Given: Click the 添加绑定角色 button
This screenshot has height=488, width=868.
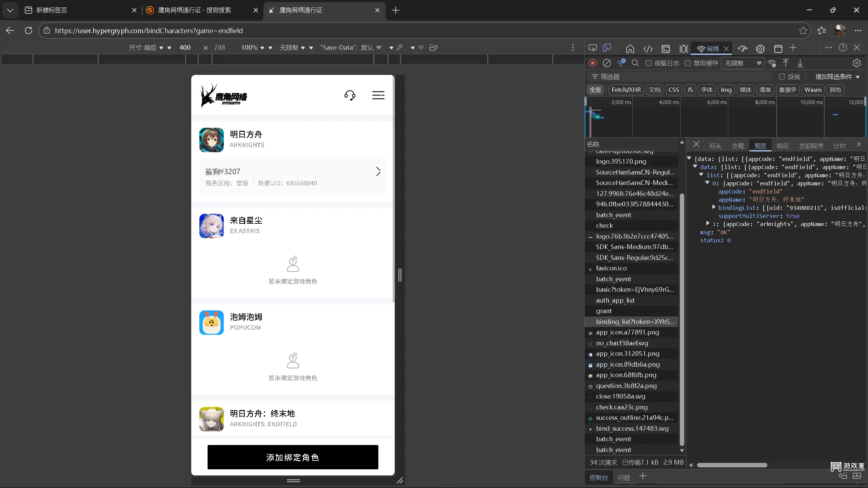Looking at the screenshot, I should tap(293, 457).
